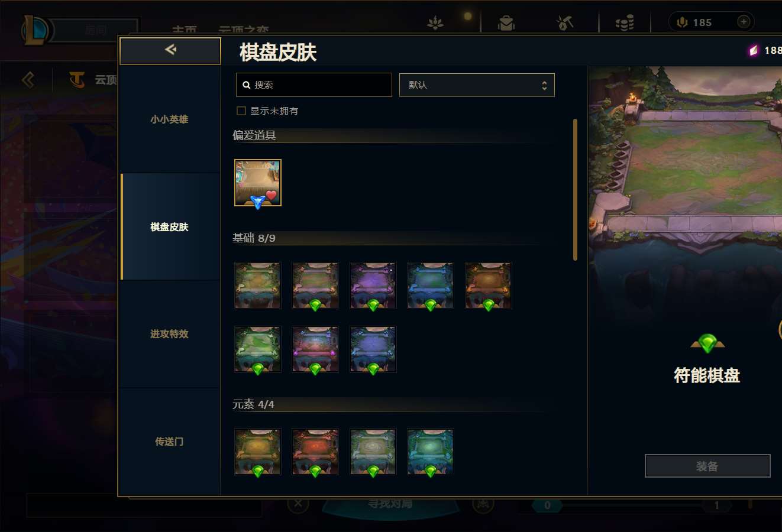
Task: Click the magnifier icon in search box
Action: click(x=247, y=85)
